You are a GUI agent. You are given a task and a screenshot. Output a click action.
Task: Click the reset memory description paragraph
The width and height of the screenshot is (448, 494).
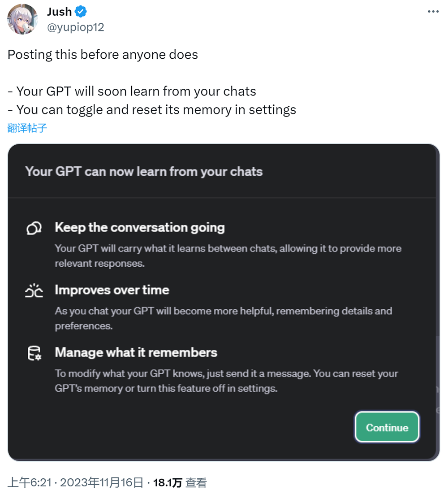tap(226, 381)
